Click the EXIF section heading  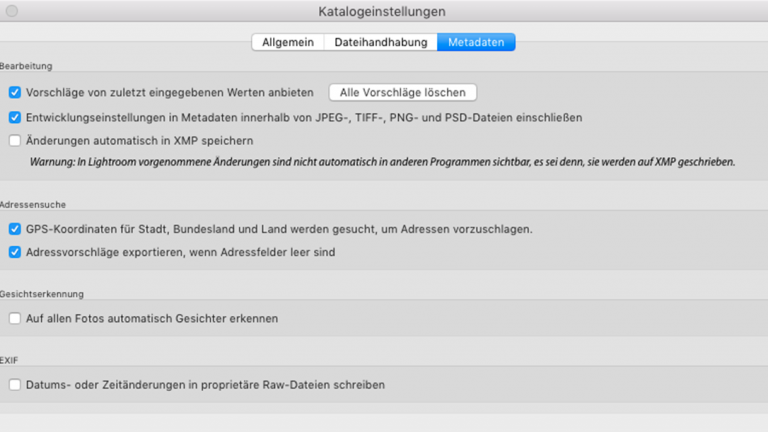pyautogui.click(x=10, y=357)
